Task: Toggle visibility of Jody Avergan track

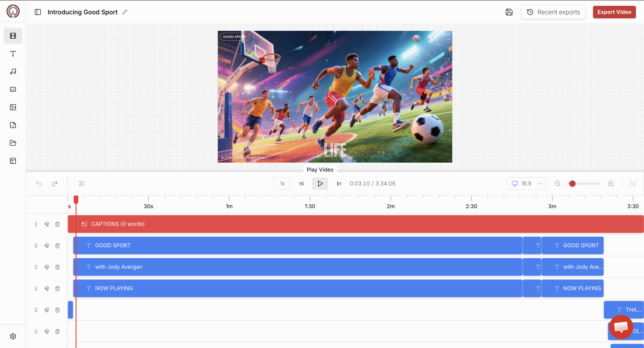Action: (47, 267)
